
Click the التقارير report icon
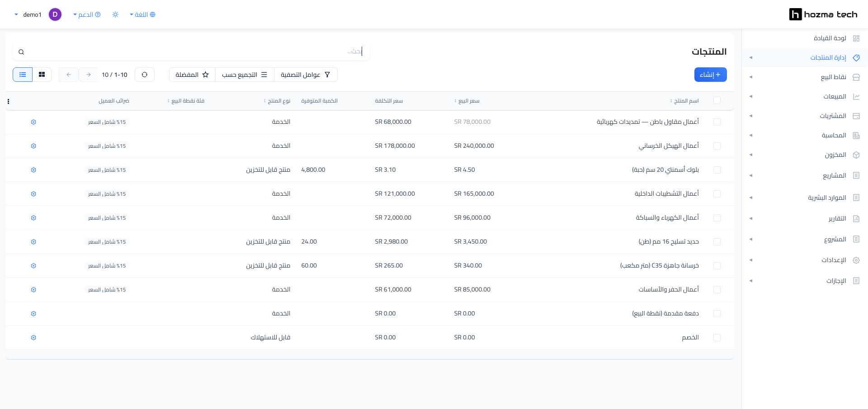pos(856,219)
